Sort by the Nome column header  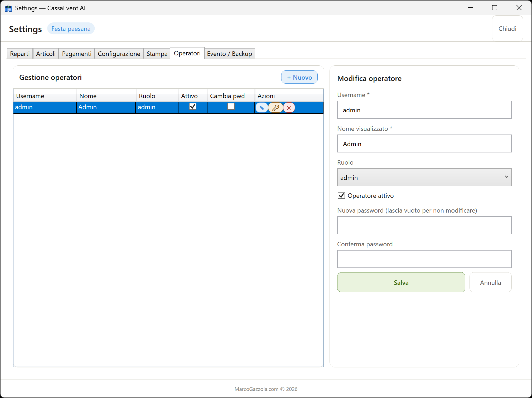106,96
